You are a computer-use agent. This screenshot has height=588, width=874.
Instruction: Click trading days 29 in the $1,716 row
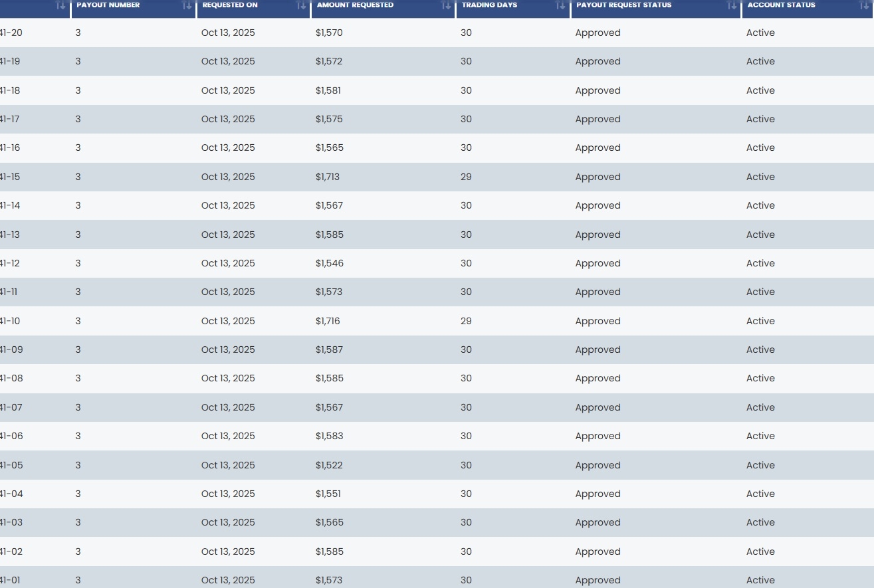(466, 321)
